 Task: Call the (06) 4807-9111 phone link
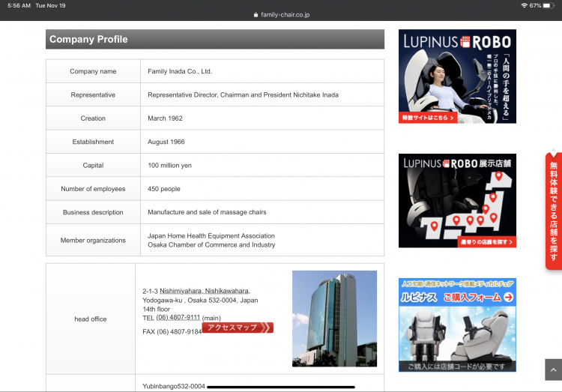[x=178, y=317]
